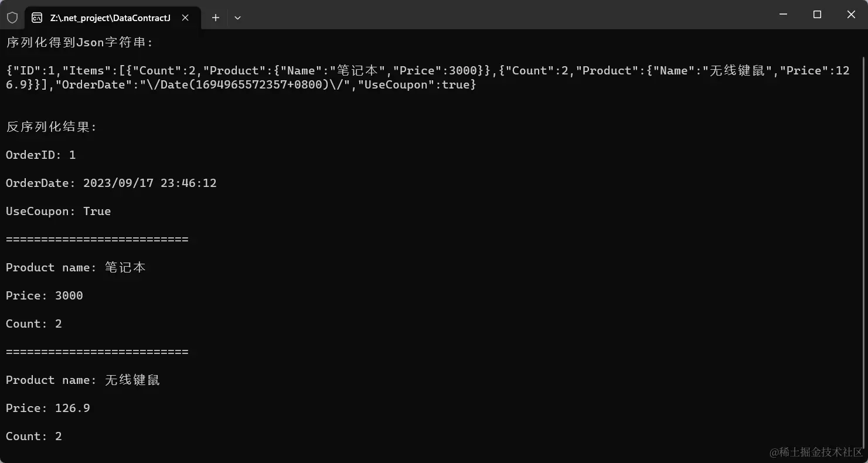Viewport: 868px width, 463px height.
Task: Click the 序列化得到Json字符串 heading line
Action: pyautogui.click(x=80, y=42)
